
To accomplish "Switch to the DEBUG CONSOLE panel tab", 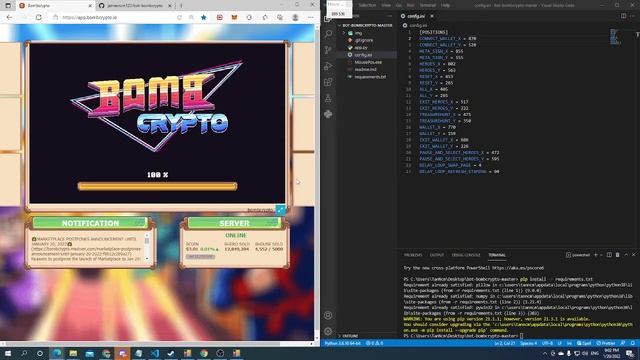I will pos(466,255).
